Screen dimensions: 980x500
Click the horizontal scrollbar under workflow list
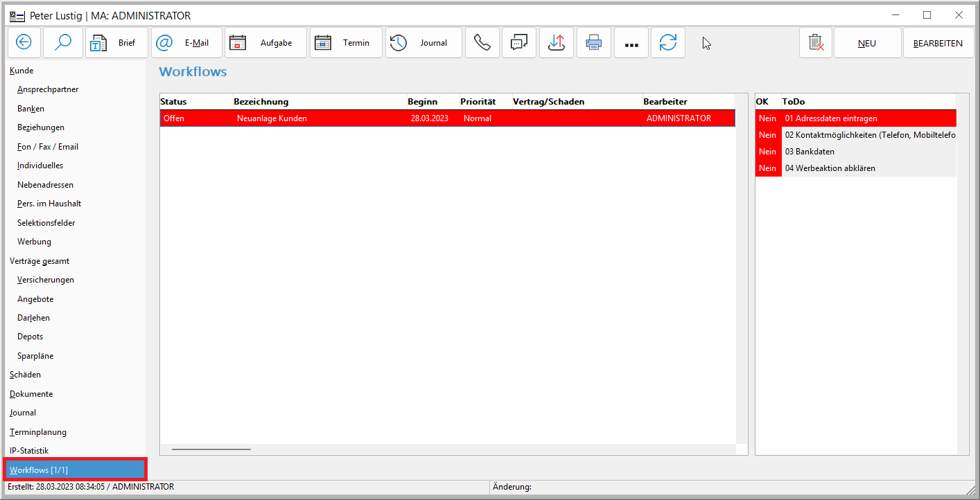pyautogui.click(x=211, y=449)
